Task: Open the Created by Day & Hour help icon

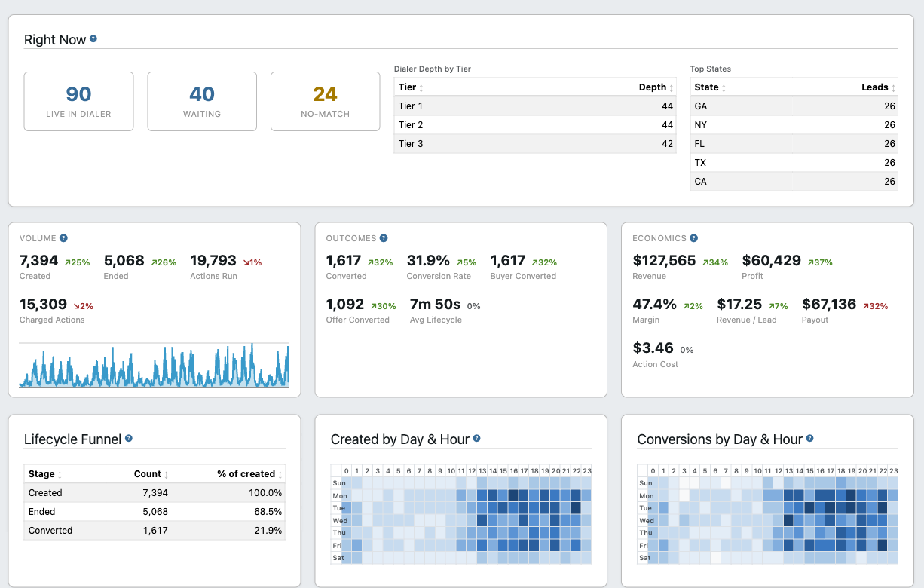Action: [x=476, y=438]
